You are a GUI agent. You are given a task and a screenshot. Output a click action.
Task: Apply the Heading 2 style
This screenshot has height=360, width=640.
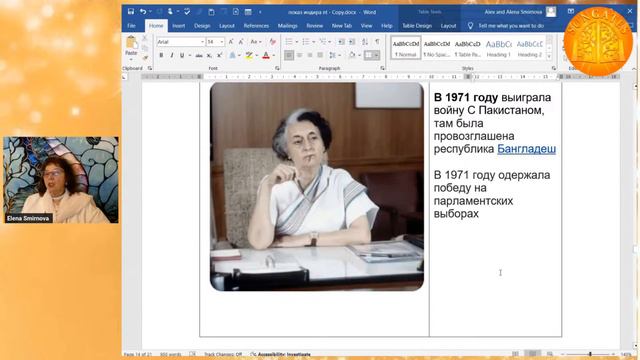[529, 48]
